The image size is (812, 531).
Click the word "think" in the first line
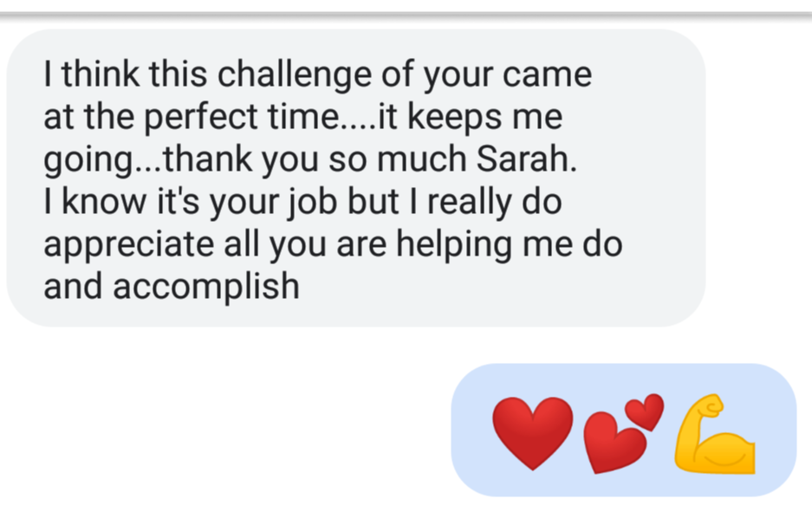point(101,74)
